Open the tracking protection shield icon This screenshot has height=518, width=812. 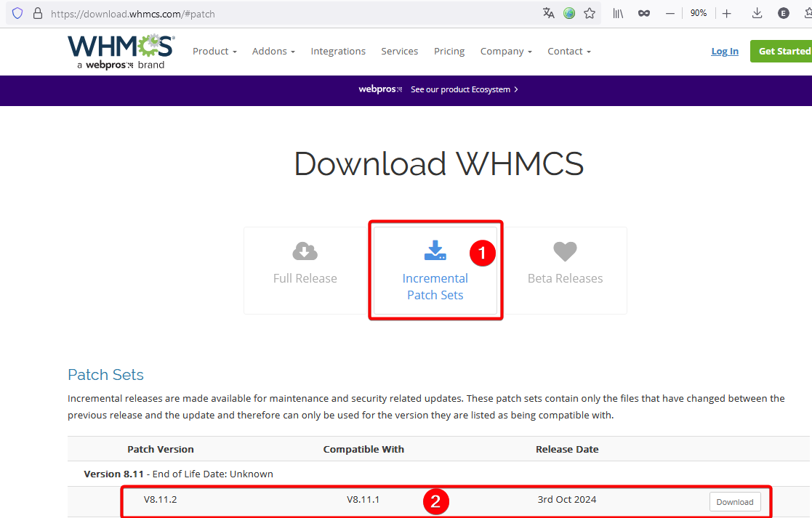pos(17,14)
